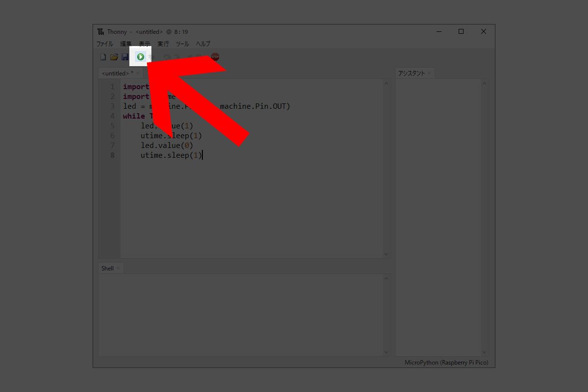Viewport: 588px width, 392px height.
Task: Open the ヘルプ menu
Action: (203, 44)
